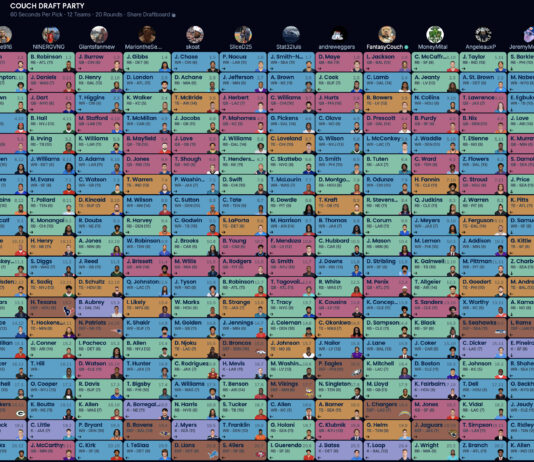The height and width of the screenshot is (462, 534).
Task: Click the 49ers logo on the S. 49ers card
Action: [x=260, y=453]
